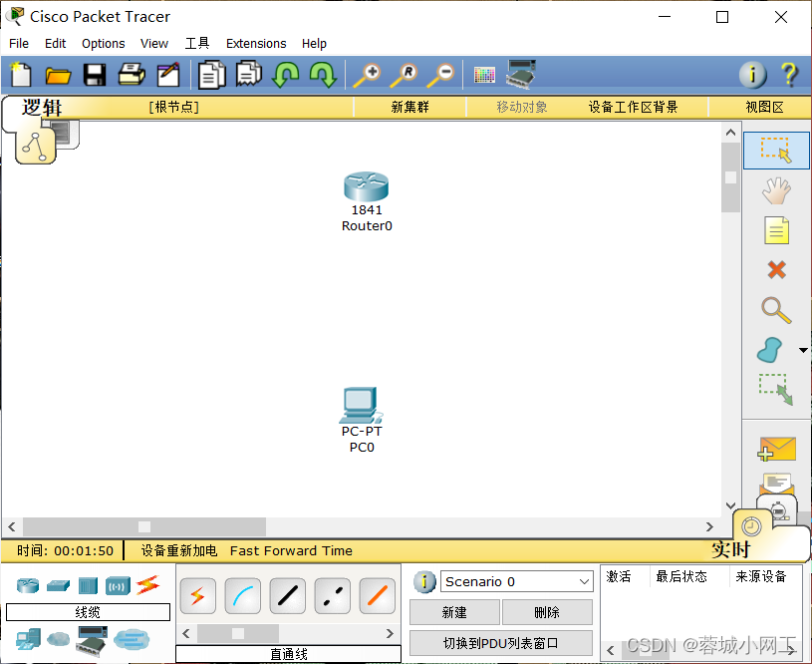Click the 新建 scenario button
Screen dimensions: 812x664
[x=454, y=613]
